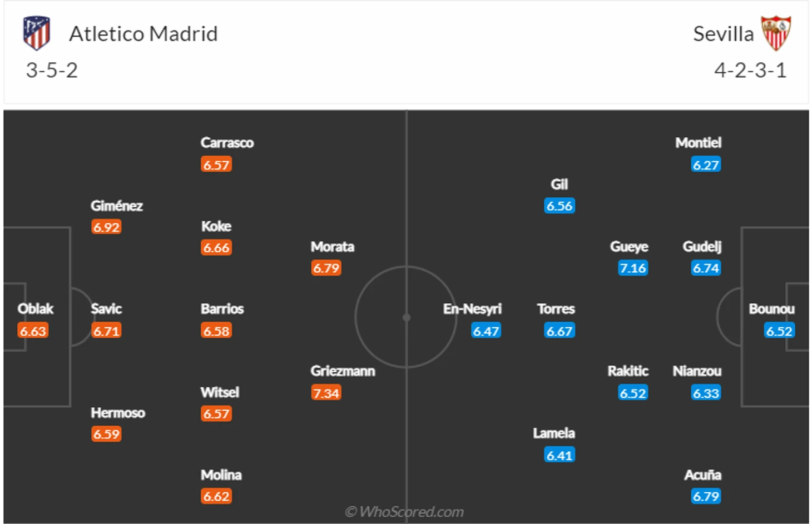The height and width of the screenshot is (524, 812).
Task: Click Oblak's 6.63 rating badge
Action: 33,331
